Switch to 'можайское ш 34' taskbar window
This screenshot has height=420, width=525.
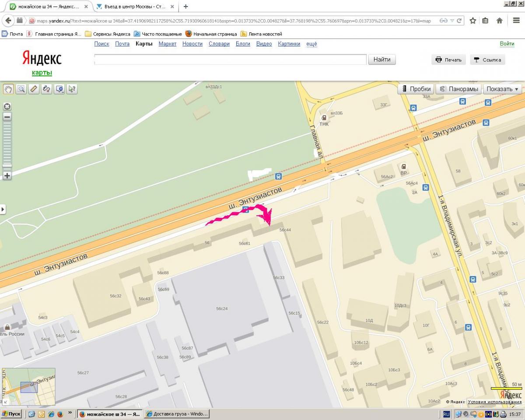click(x=110, y=414)
